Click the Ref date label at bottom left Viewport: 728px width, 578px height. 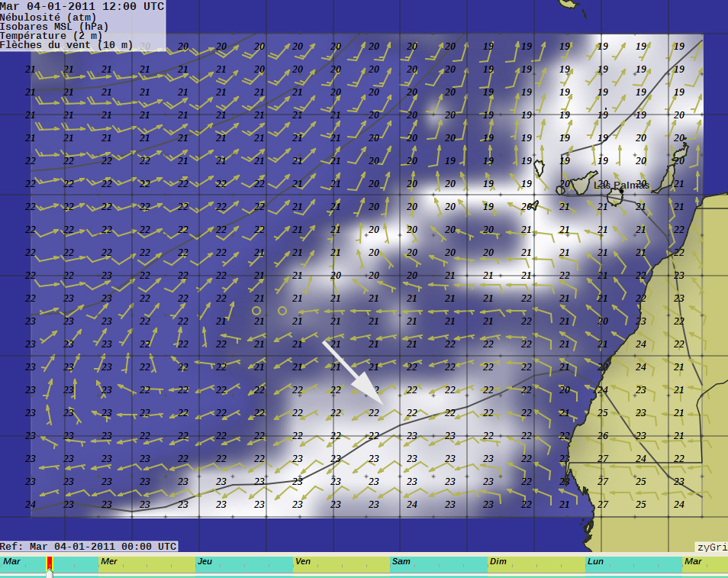point(89,547)
